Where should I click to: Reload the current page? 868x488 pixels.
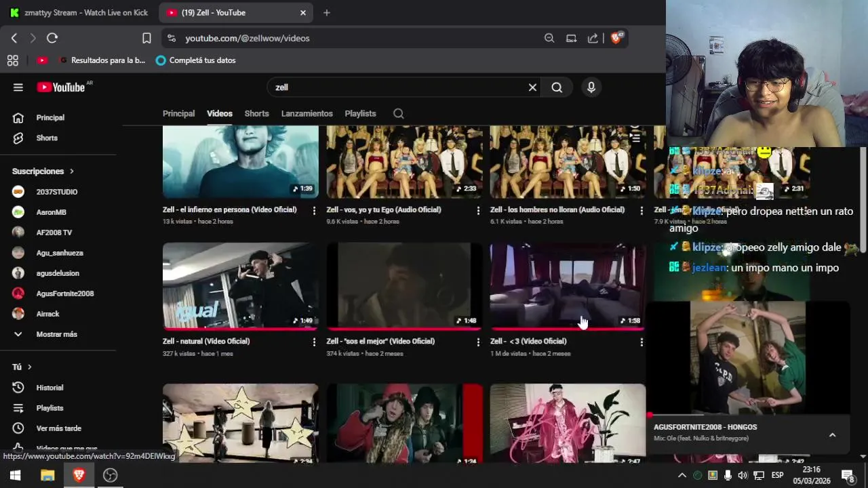click(52, 38)
